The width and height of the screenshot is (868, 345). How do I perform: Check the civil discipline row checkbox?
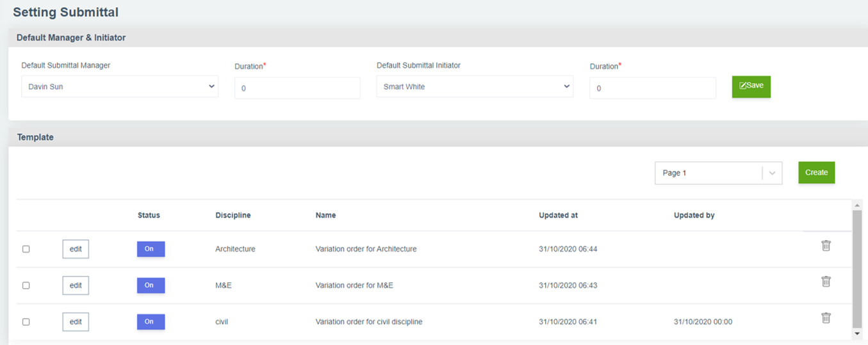point(26,322)
